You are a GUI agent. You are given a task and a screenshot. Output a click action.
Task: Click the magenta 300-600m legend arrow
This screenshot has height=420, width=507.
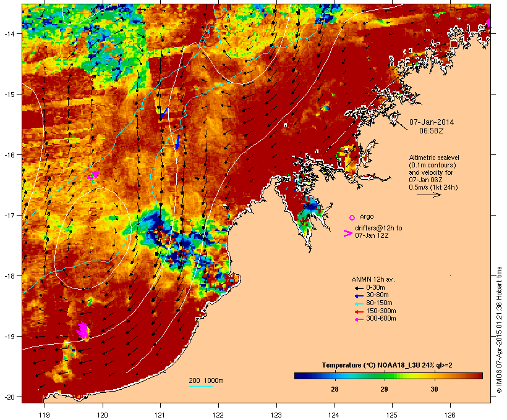[x=359, y=319]
